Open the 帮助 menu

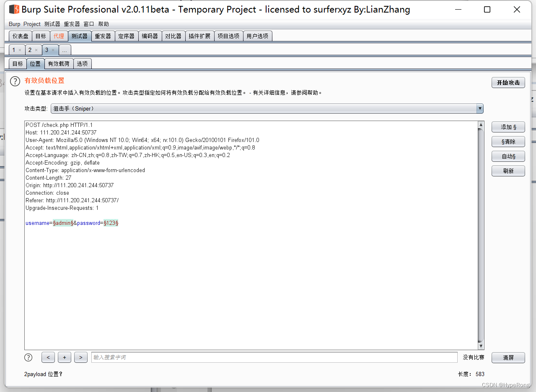click(104, 24)
